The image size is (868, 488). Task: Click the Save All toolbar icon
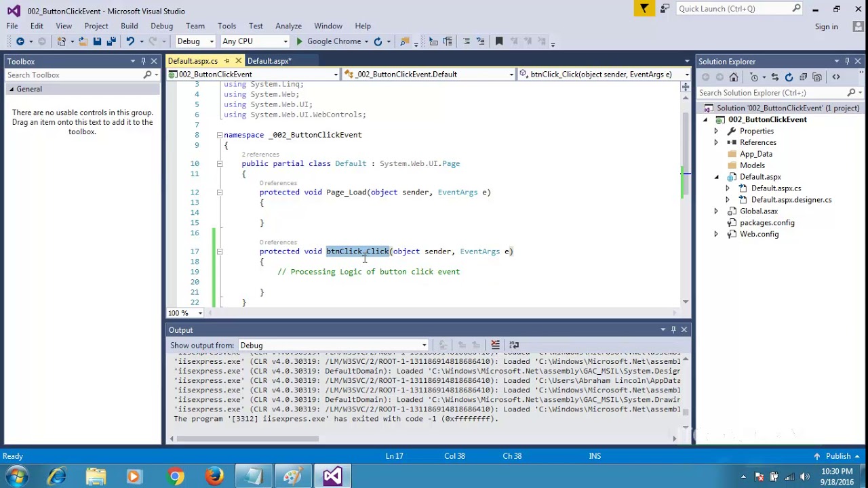click(x=111, y=41)
